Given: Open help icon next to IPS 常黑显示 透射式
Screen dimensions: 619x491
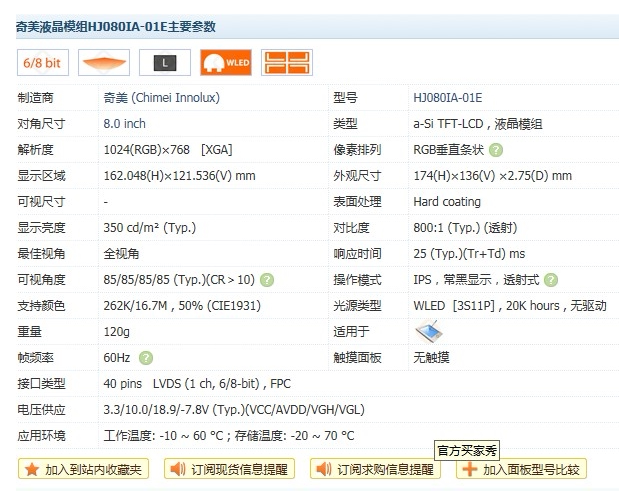Looking at the screenshot, I should pos(551,280).
